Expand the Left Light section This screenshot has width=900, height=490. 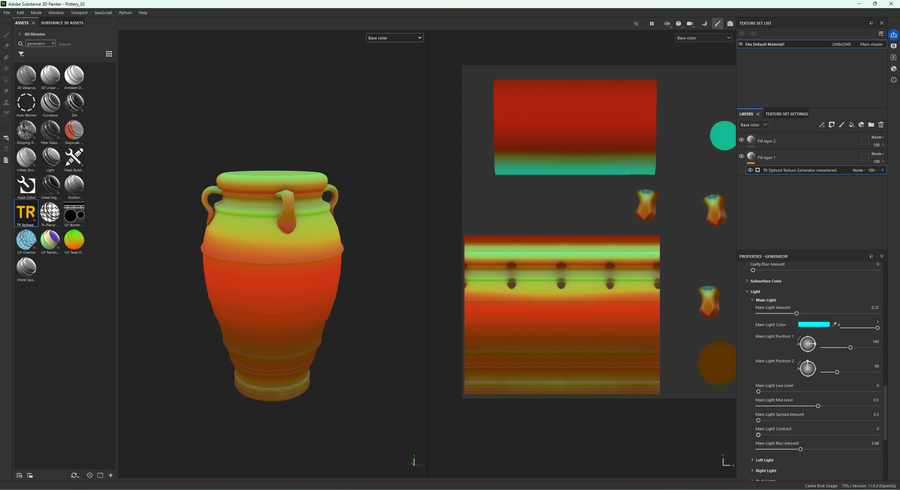click(x=764, y=460)
